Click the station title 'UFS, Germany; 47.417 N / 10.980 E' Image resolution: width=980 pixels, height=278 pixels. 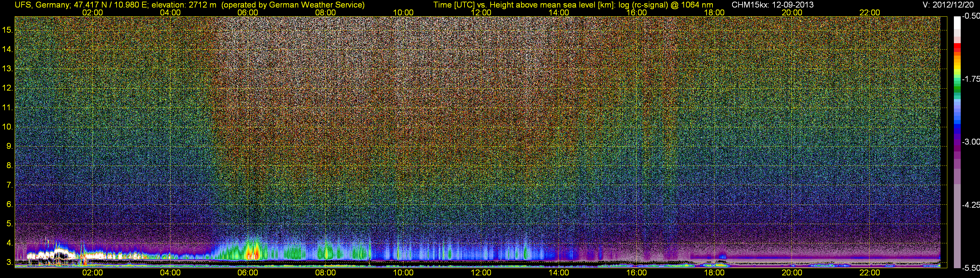pos(81,5)
